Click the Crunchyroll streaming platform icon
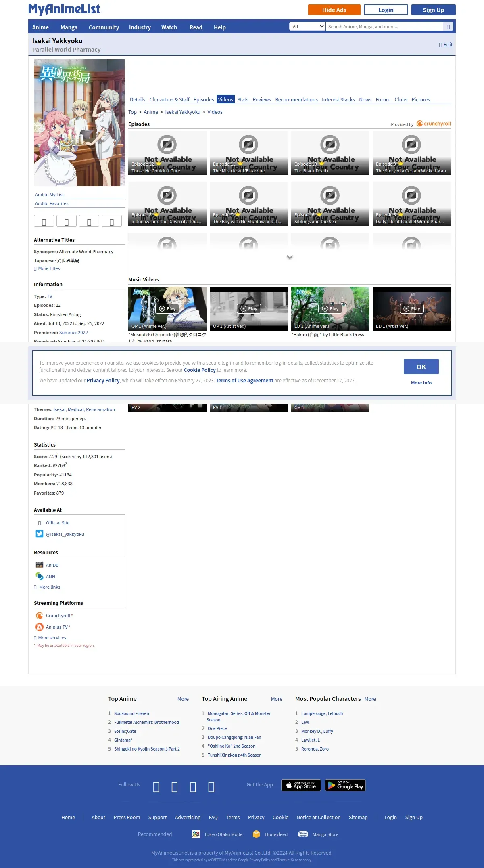Viewport: 484px width, 868px height. tap(40, 616)
